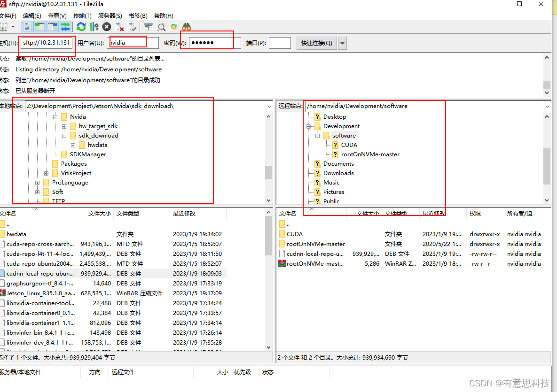Click hwdata folder icon in local list
This screenshot has width=557, height=392.
(x=2, y=234)
